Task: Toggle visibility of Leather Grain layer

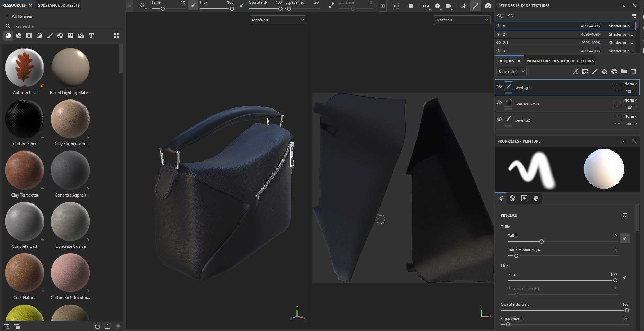Action: [499, 103]
